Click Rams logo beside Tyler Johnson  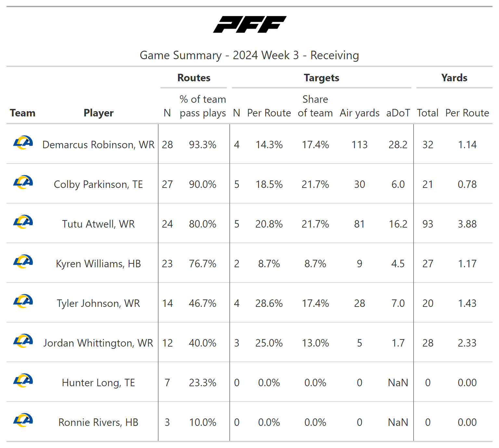(23, 301)
